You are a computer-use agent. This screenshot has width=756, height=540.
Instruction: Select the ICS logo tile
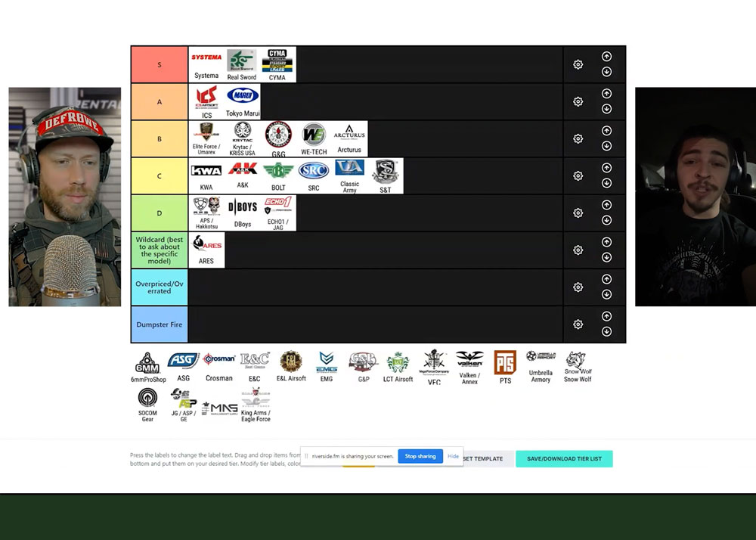(206, 102)
